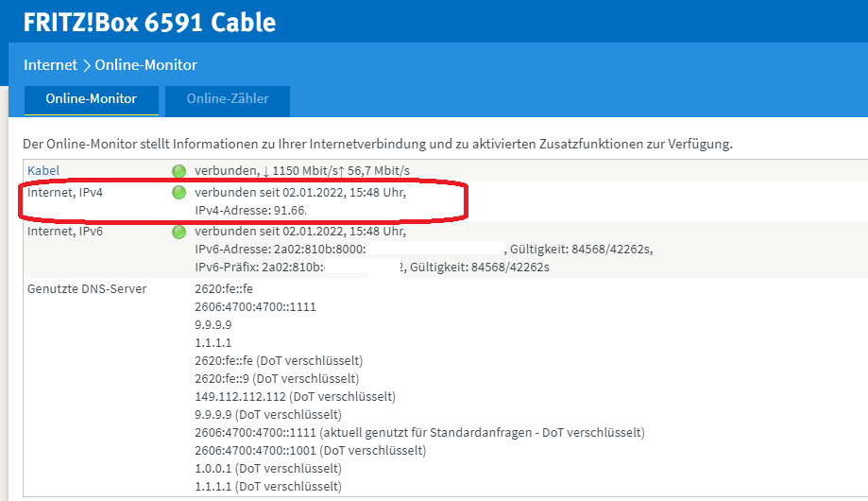Click the green status indicator for Internet, IPv4
Viewport: 868px width, 501px height.
tap(179, 193)
